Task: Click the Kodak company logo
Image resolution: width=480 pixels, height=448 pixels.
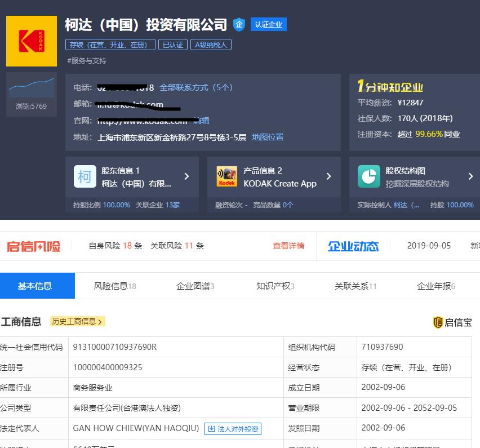Action: click(x=32, y=41)
